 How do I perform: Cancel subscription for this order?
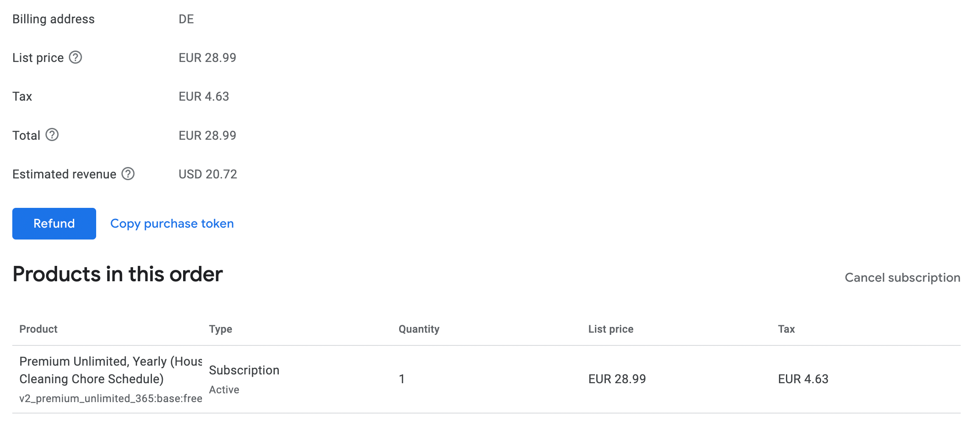[x=902, y=278]
